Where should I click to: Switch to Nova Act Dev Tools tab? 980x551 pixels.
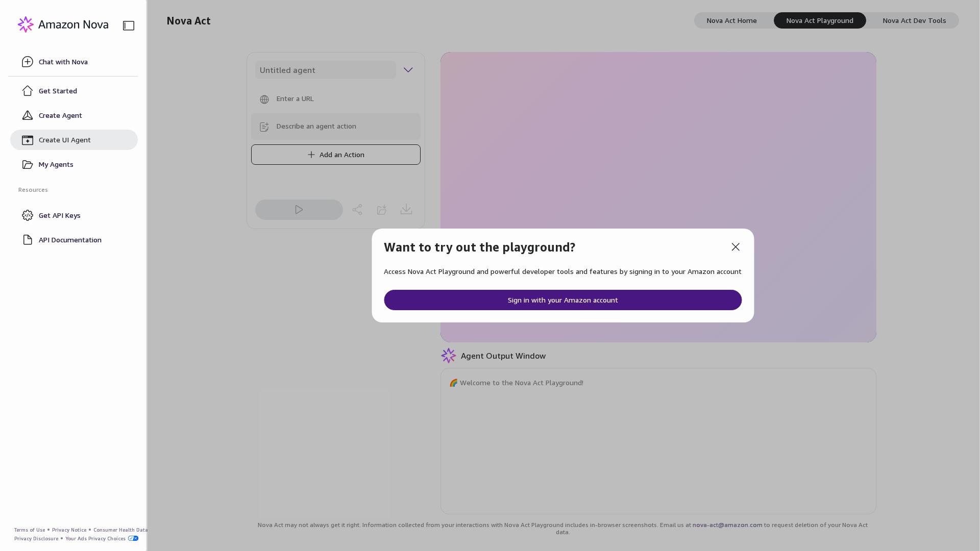914,20
